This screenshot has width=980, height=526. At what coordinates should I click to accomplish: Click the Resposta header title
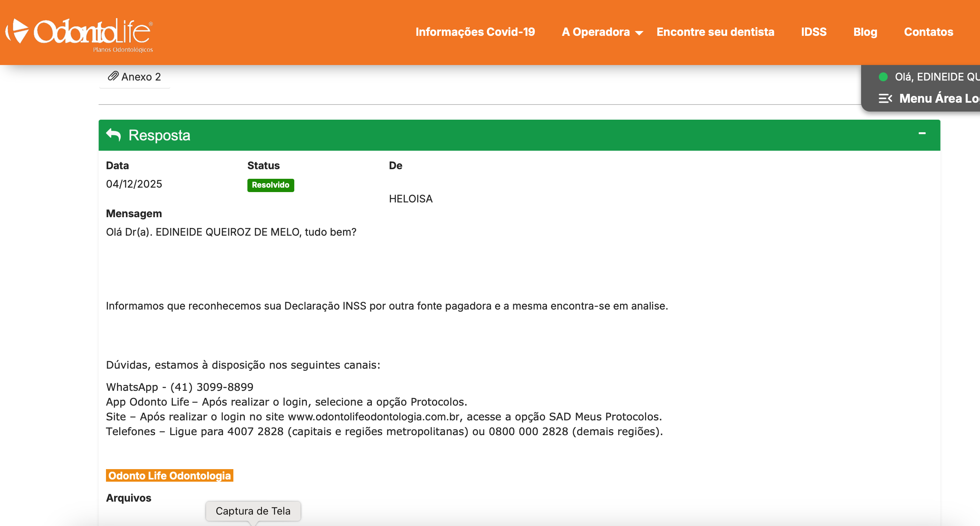click(159, 136)
